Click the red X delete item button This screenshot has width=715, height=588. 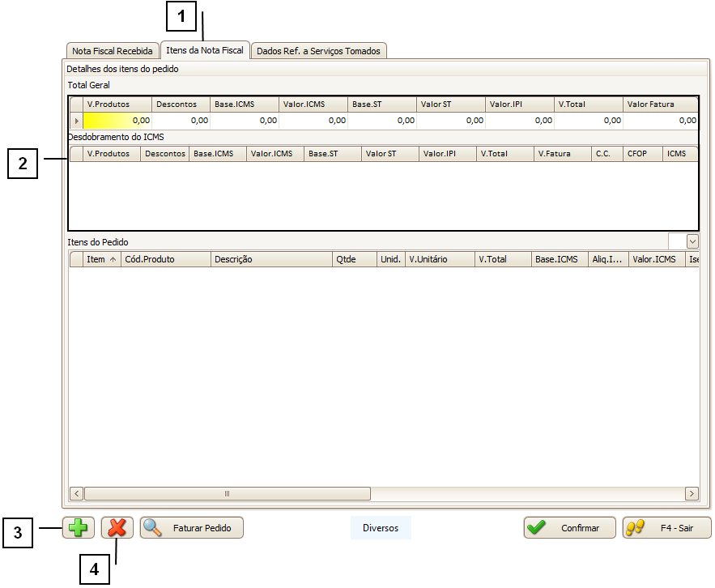[117, 528]
